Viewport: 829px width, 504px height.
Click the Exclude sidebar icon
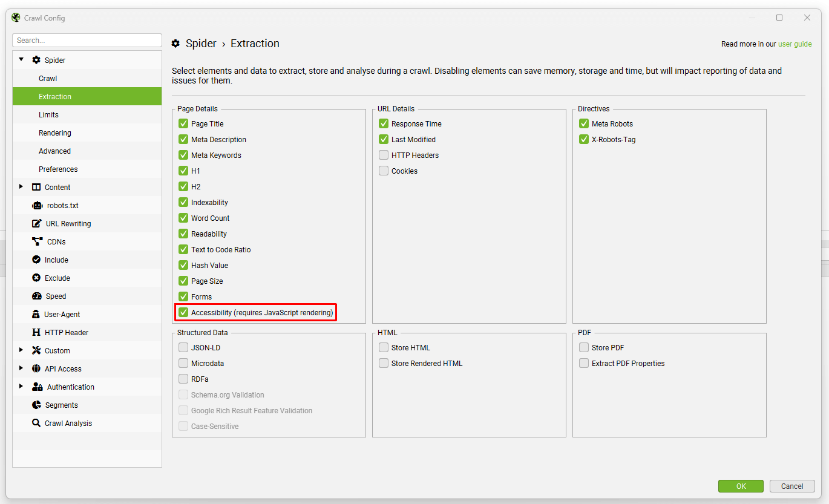(36, 278)
